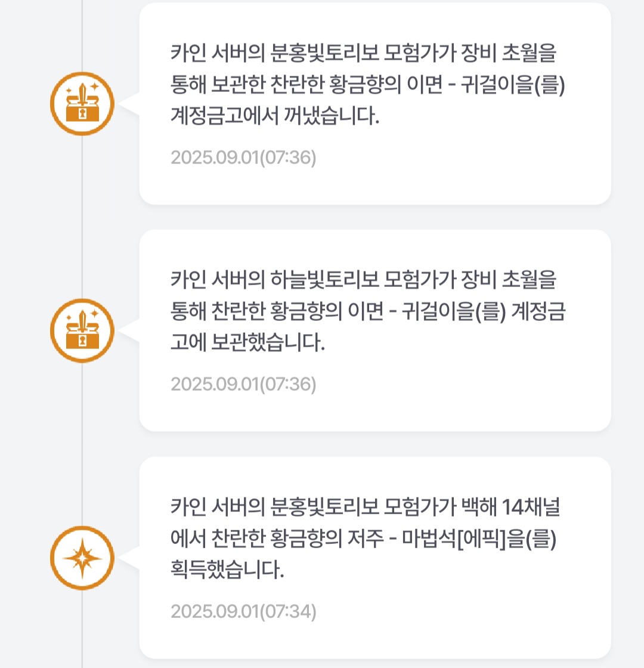Click the timeline line between the two chest icons
This screenshot has height=668, width=644.
[82, 217]
